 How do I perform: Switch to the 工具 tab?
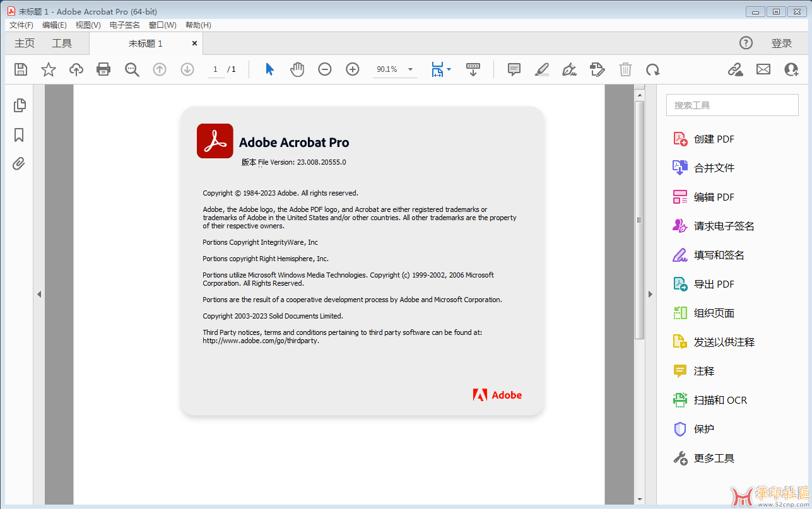point(62,44)
